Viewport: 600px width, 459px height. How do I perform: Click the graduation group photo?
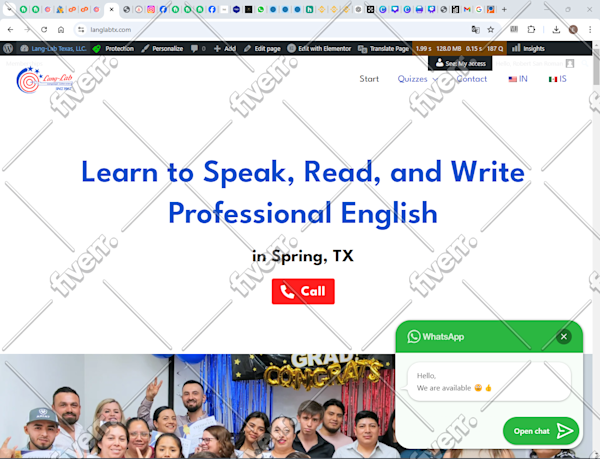click(197, 406)
